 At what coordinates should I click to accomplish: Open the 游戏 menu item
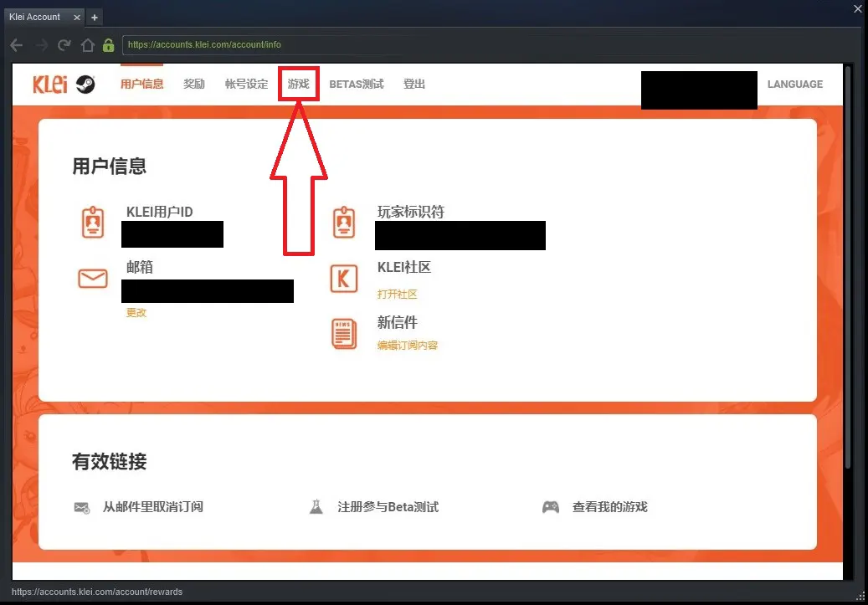(298, 85)
